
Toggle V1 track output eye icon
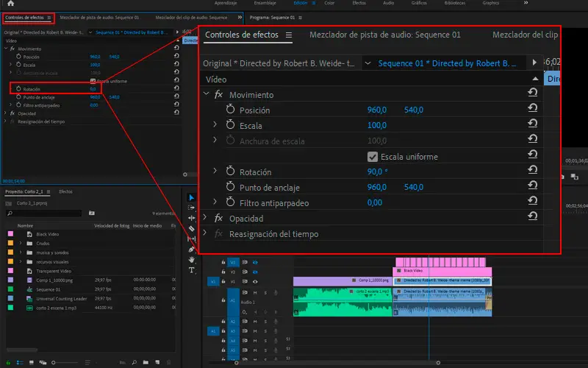pyautogui.click(x=254, y=281)
